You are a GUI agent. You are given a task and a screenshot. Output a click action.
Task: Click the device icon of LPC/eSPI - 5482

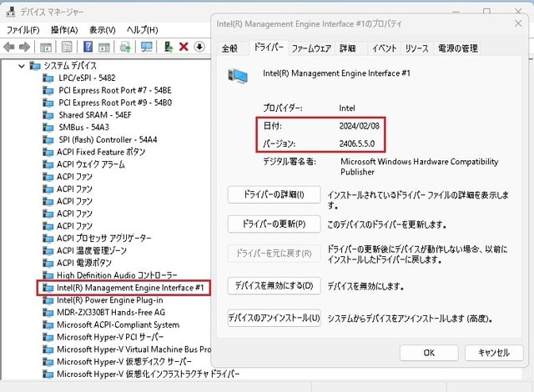coord(48,78)
